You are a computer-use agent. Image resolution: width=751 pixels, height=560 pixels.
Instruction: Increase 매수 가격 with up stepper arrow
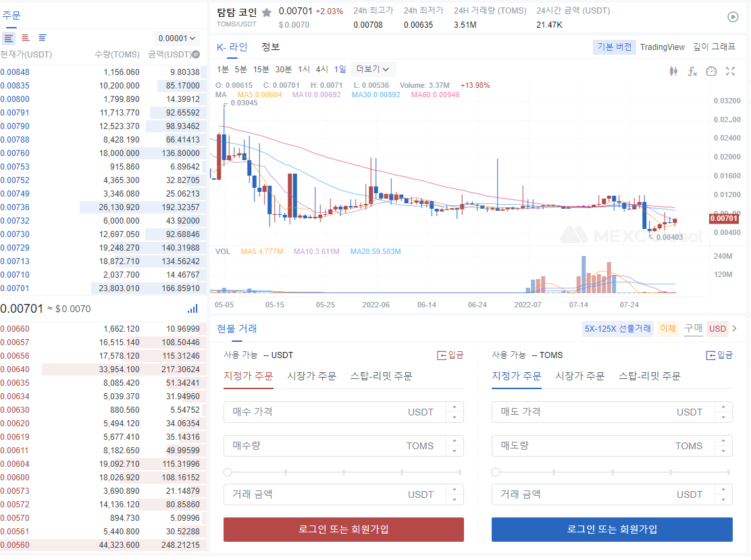point(455,407)
